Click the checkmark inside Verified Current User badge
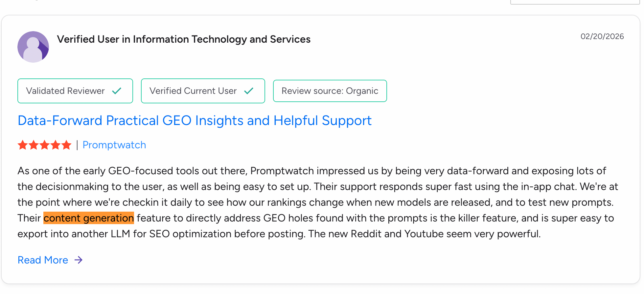Image resolution: width=644 pixels, height=294 pixels. pyautogui.click(x=249, y=91)
